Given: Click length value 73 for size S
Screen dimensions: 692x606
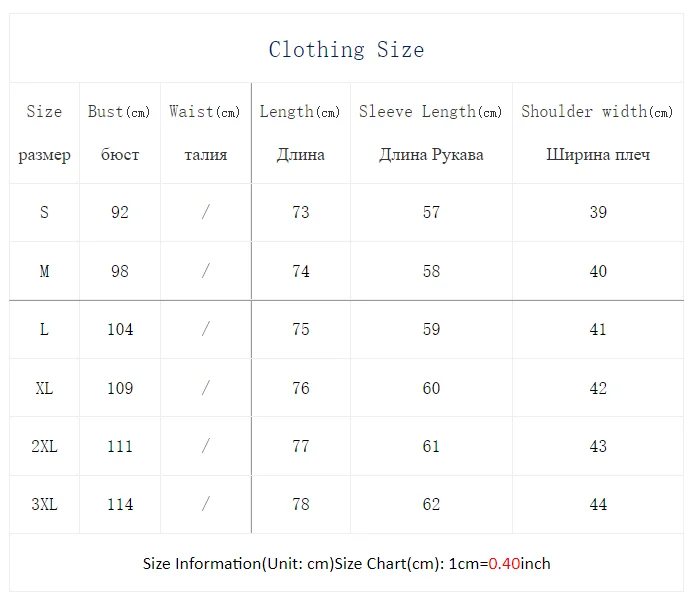Looking at the screenshot, I should (x=301, y=212).
